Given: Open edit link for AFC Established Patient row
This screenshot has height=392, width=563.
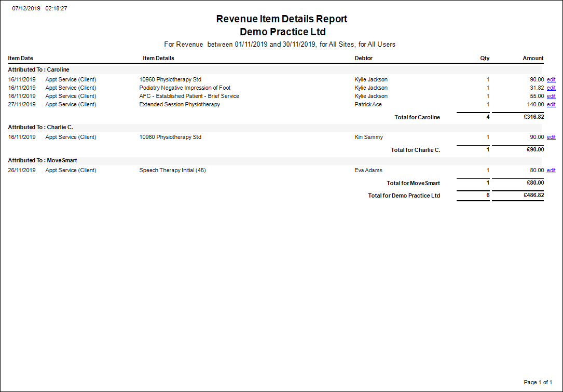Looking at the screenshot, I should [551, 96].
